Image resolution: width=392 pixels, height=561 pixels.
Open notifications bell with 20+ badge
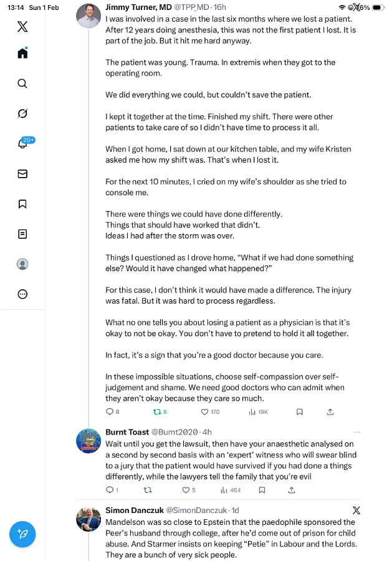(22, 144)
